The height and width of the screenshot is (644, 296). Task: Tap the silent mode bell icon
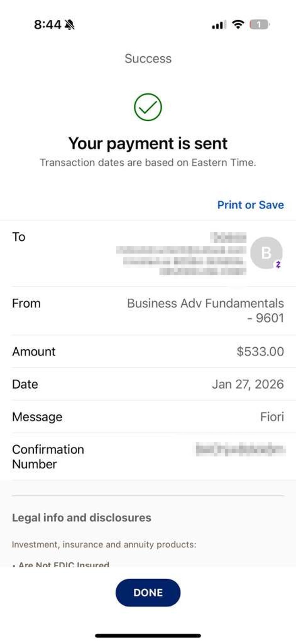[70, 25]
